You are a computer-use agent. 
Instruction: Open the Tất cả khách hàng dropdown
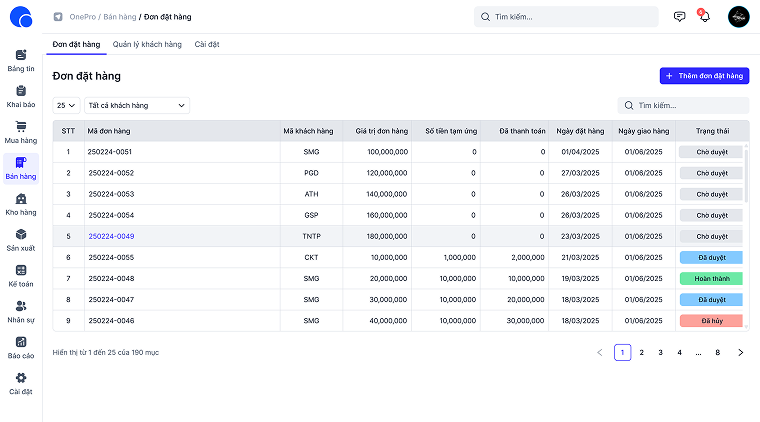coord(137,105)
